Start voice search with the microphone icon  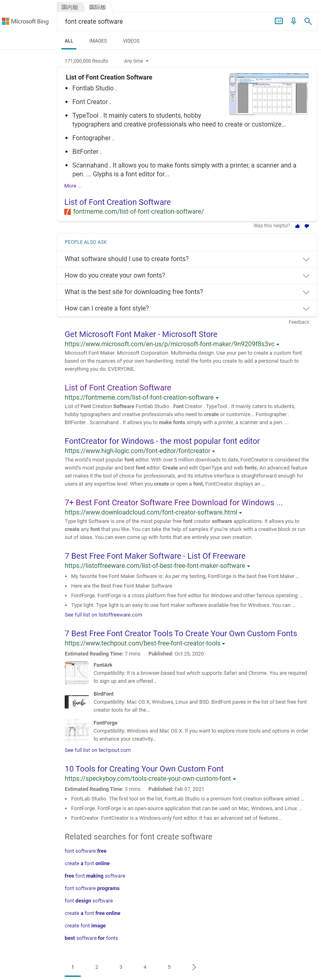tap(294, 21)
